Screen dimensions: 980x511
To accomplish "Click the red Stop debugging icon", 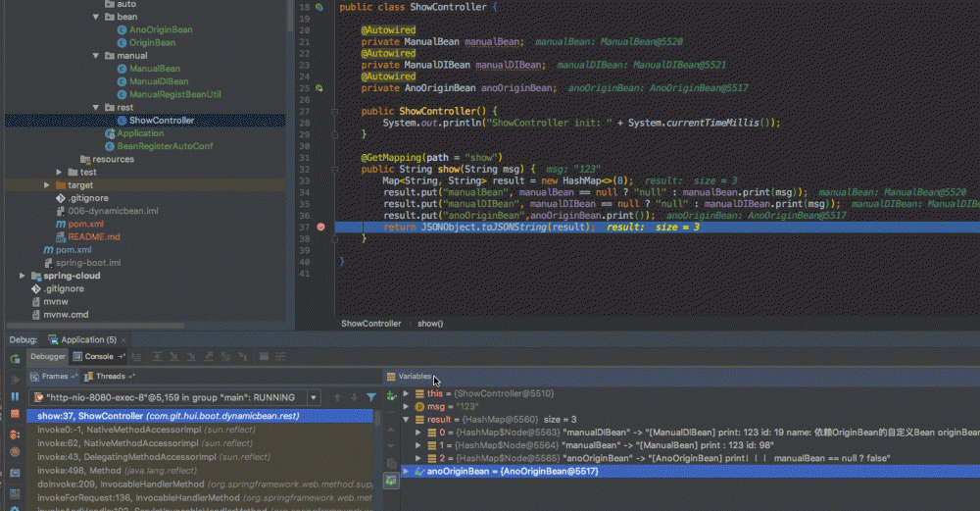I will [x=15, y=414].
